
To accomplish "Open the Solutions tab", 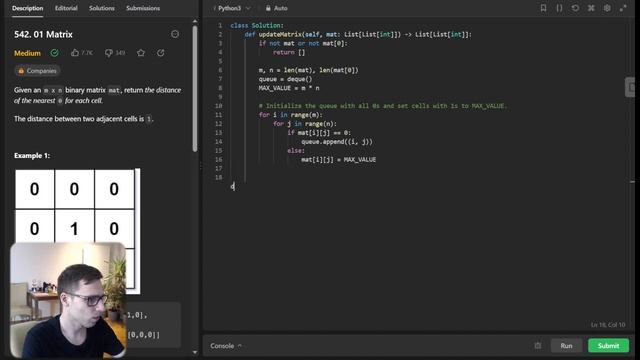I will pyautogui.click(x=102, y=8).
